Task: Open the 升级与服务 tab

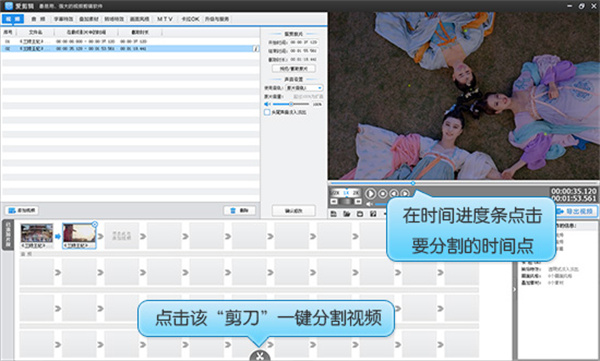Action: (217, 19)
